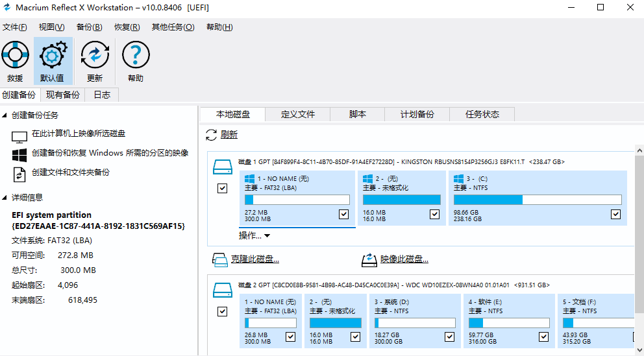Click the 磁盘 1 GPT KINGSTON header text
The height and width of the screenshot is (356, 644).
[401, 162]
